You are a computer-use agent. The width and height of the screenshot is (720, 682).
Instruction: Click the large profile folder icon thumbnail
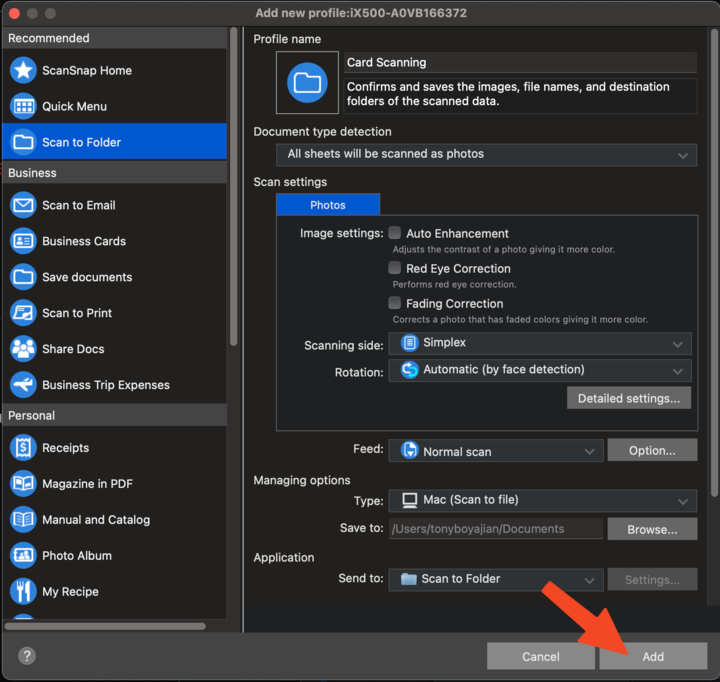pos(307,83)
